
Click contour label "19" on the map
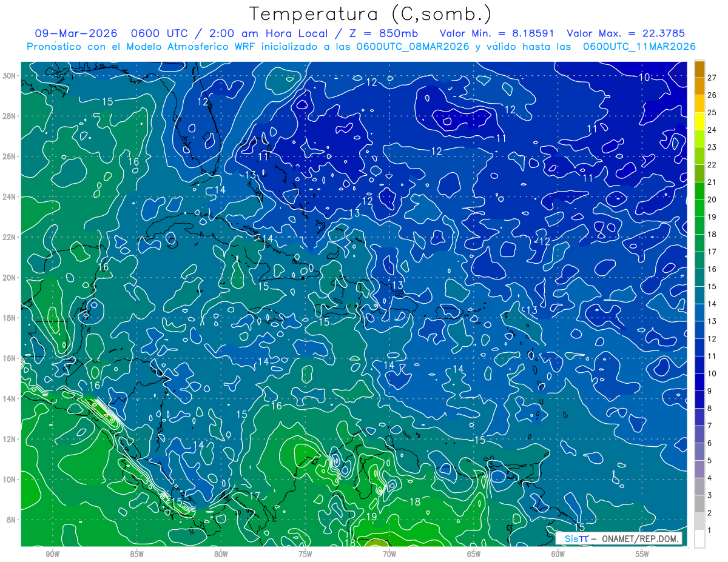pos(372,517)
